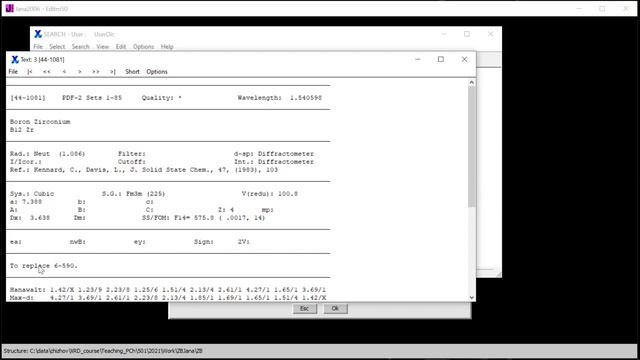Screen dimensions: 640x360
Task: Open View menu in SEARCH window
Action: (x=102, y=47)
